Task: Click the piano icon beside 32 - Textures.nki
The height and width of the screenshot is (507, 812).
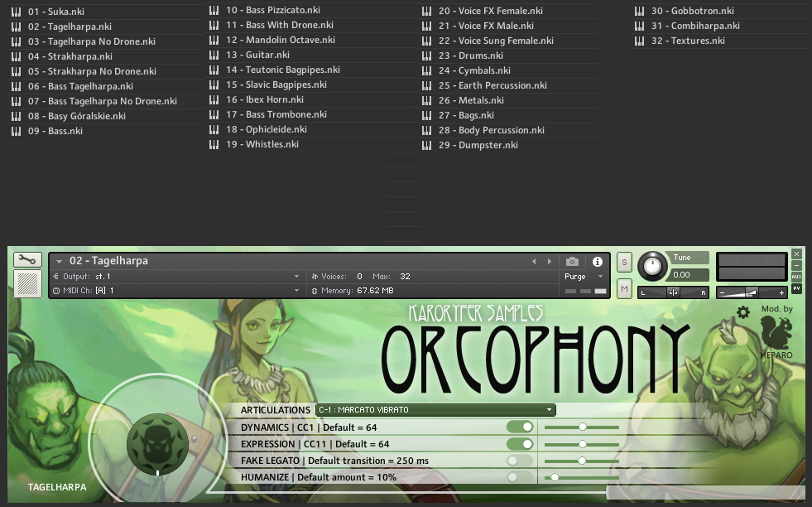Action: pos(640,41)
